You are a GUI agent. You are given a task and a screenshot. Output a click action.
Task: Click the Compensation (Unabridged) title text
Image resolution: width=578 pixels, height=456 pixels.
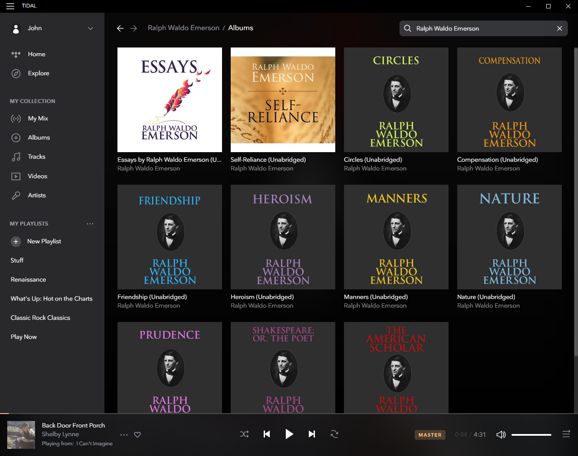498,160
